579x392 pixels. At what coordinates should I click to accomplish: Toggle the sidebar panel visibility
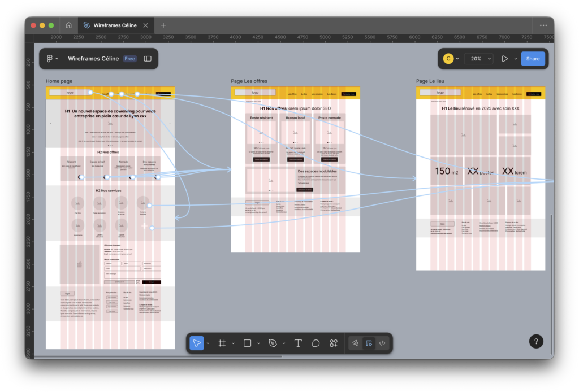click(x=148, y=59)
